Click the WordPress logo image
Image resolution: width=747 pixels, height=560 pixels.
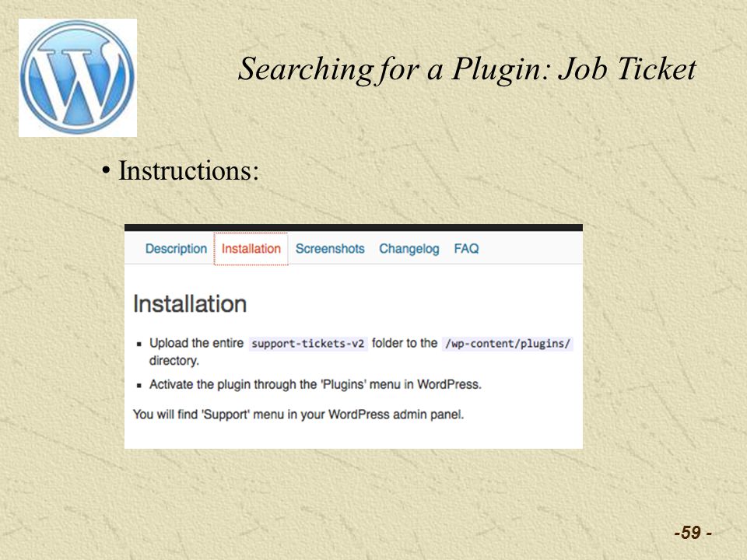point(78,78)
